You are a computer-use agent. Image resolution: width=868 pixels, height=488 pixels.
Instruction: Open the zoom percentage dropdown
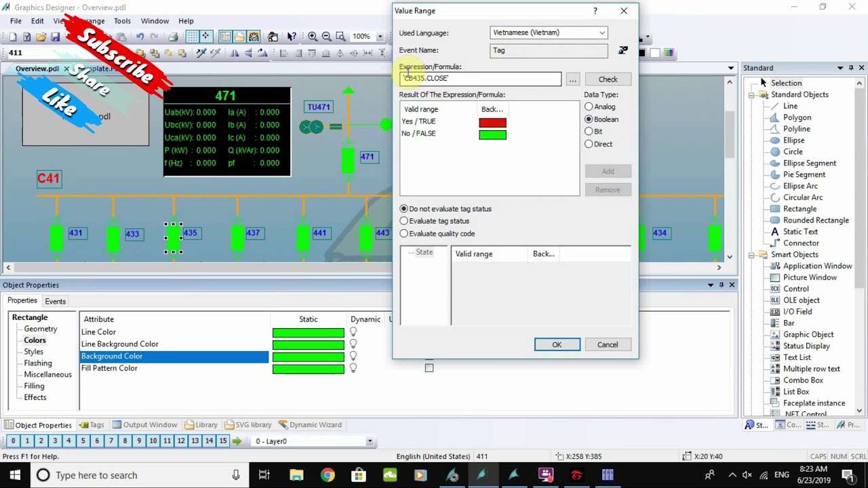(x=380, y=37)
